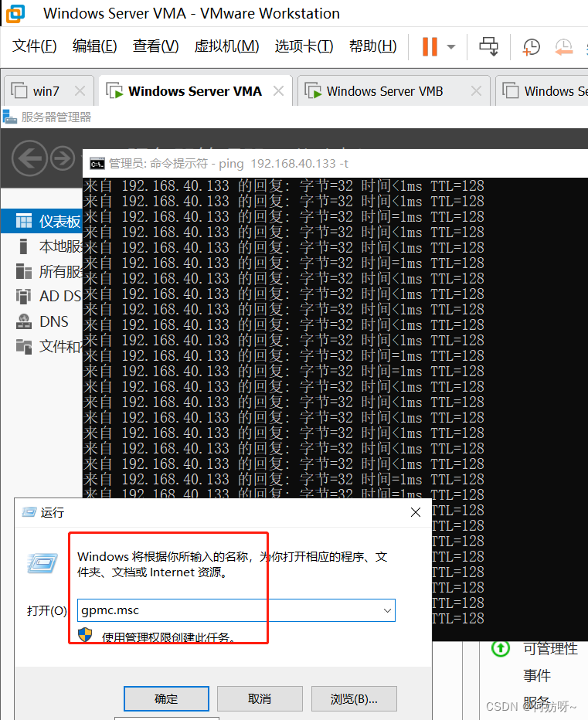Click the gpmc.msc open input field
The image size is (588, 720).
(x=236, y=610)
